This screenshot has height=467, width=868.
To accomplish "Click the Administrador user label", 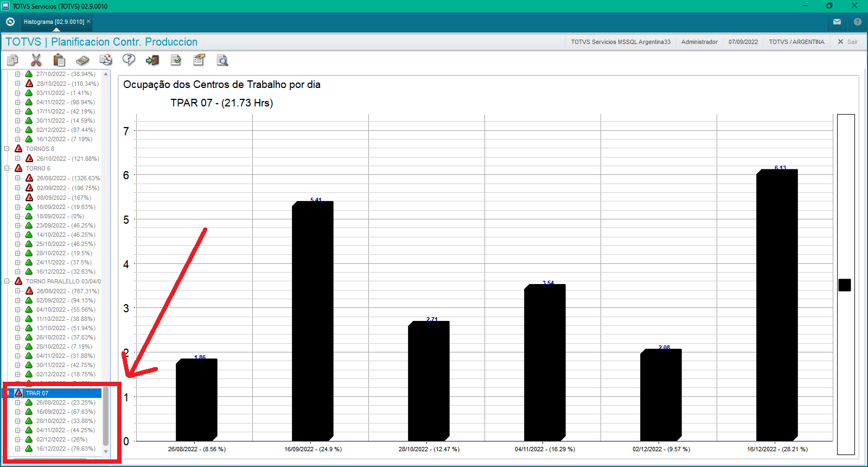I will tap(699, 42).
